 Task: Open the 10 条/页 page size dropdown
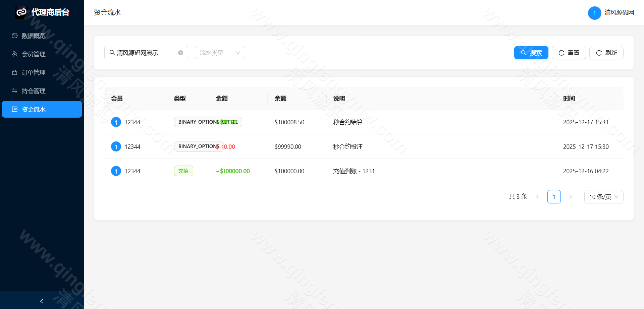[x=603, y=197]
